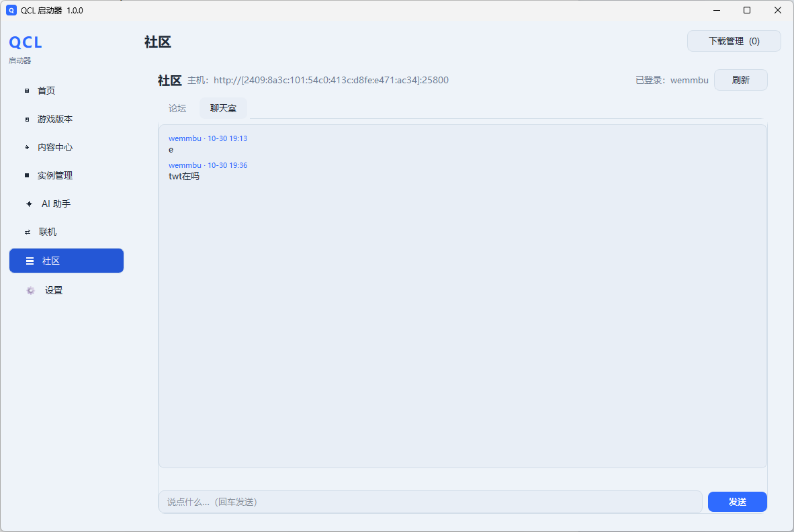Open 下载管理 (0) downloads manager
Screen dimensions: 794x532
click(x=734, y=41)
